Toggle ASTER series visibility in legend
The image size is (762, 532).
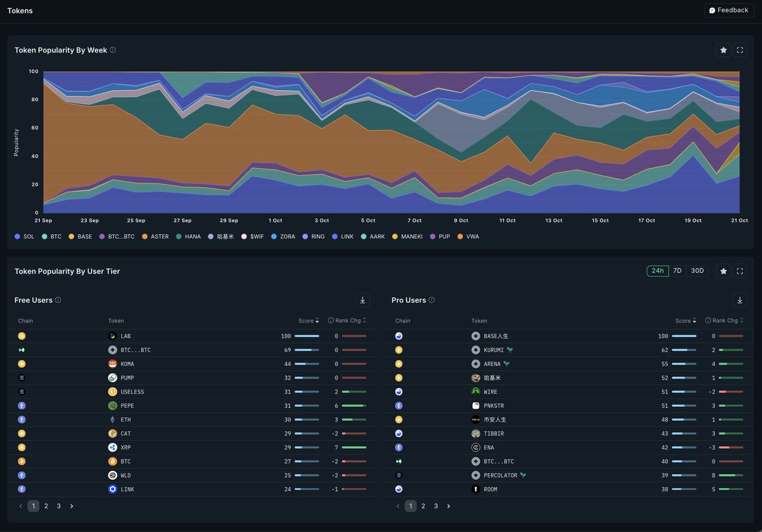[156, 237]
